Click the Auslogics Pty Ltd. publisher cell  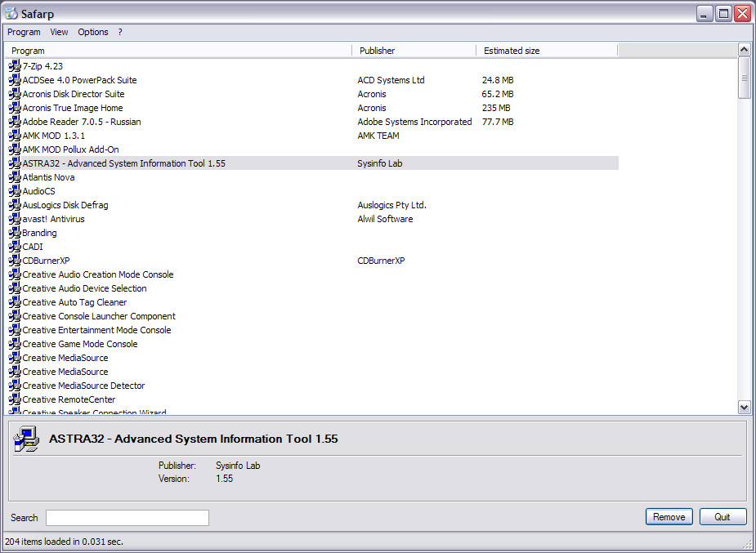tap(392, 205)
